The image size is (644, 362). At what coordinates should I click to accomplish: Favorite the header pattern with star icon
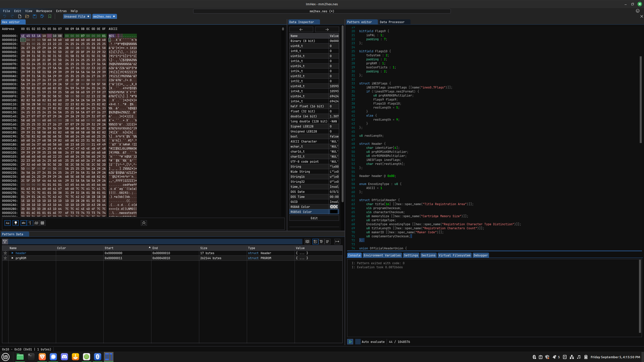coord(5,253)
